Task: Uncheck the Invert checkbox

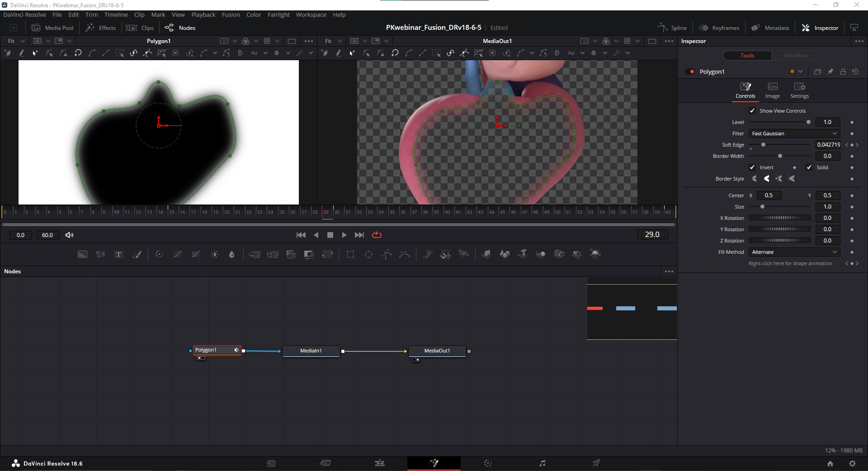Action: (x=752, y=167)
